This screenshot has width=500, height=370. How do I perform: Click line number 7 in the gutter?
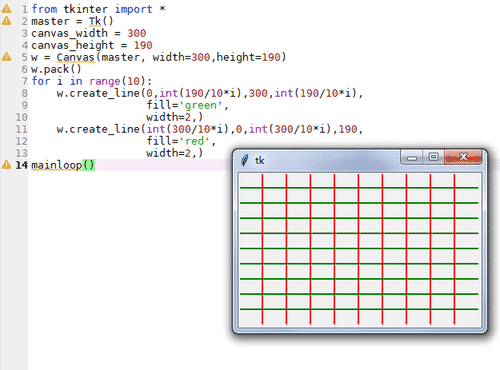24,81
